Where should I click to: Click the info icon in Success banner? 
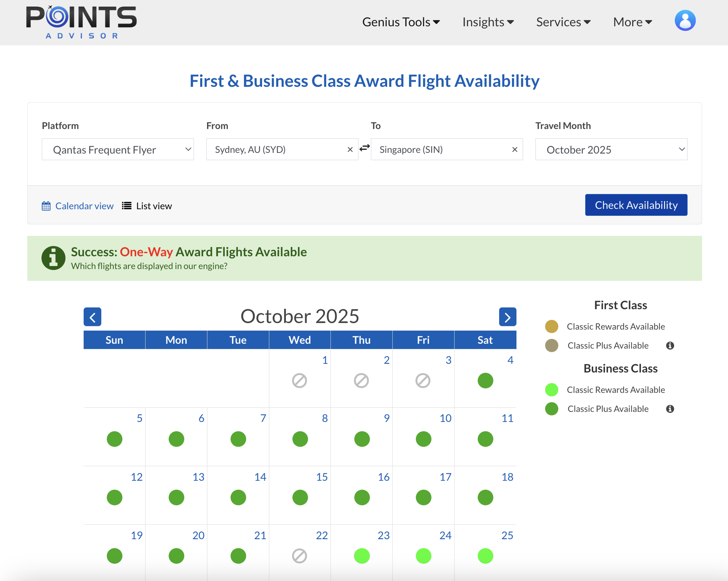[x=53, y=258]
